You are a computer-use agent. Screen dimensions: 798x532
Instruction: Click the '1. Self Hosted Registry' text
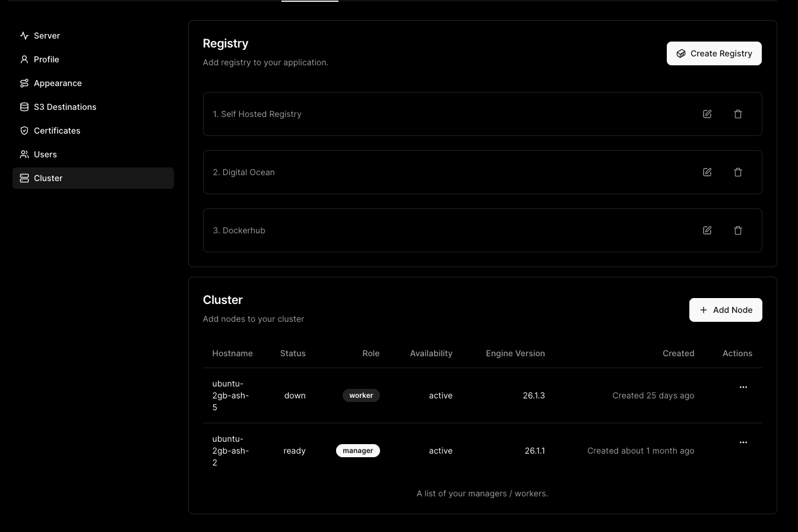(x=257, y=114)
